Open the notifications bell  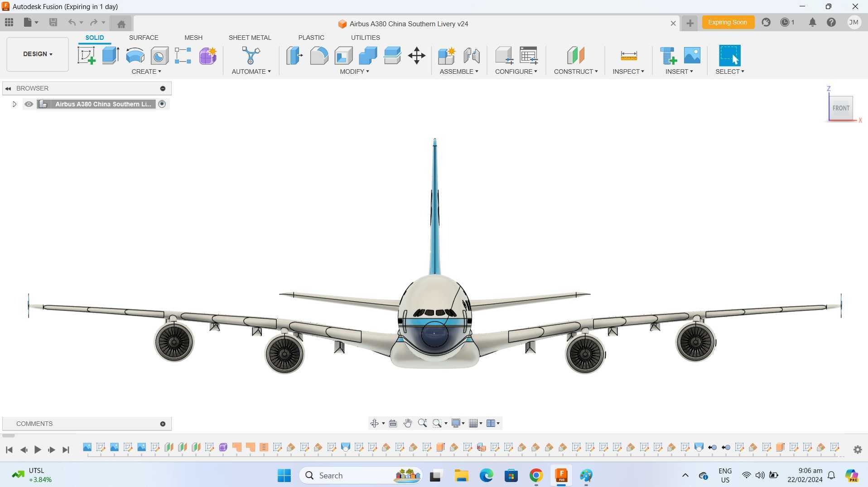pos(812,22)
